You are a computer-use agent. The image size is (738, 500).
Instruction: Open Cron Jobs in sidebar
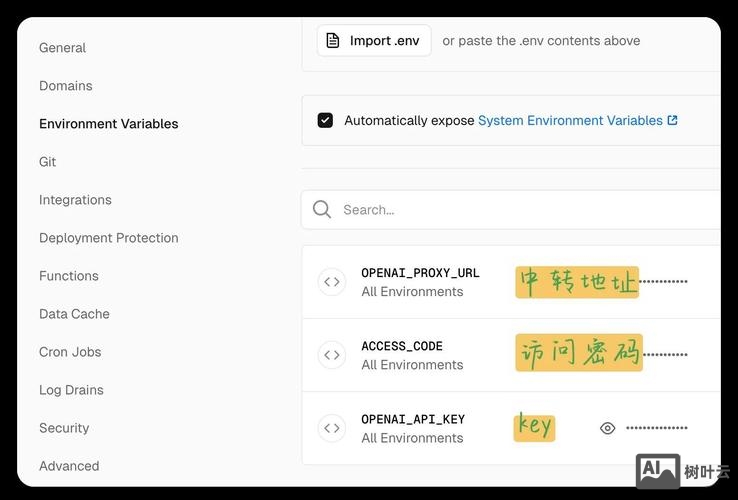[x=70, y=352]
